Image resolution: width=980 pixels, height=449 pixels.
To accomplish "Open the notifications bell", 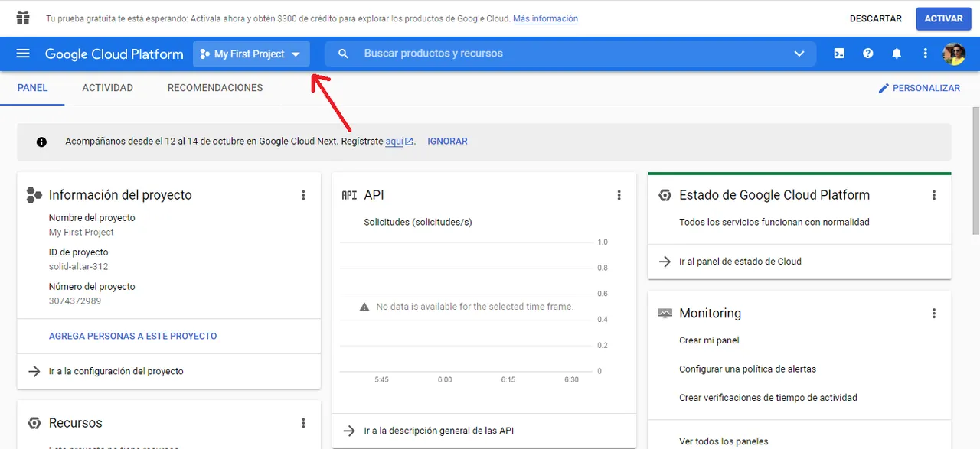I will (897, 54).
